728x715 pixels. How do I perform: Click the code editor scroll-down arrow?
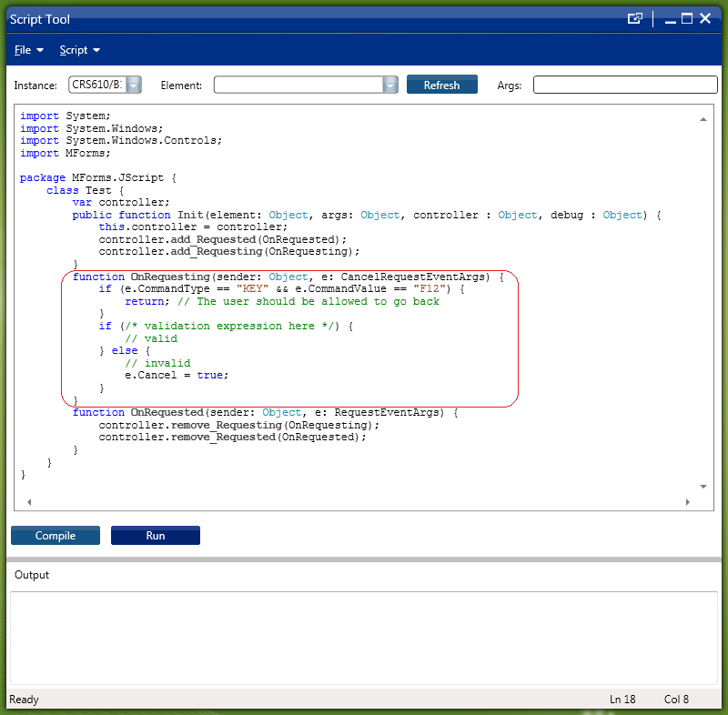click(x=703, y=487)
